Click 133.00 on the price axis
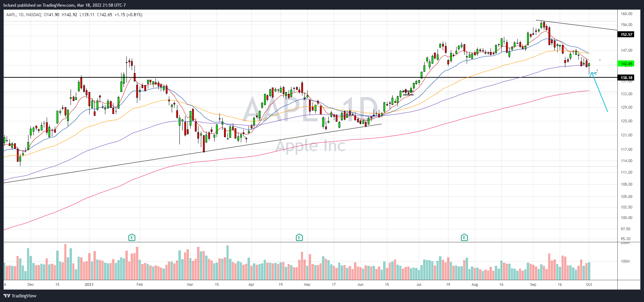The height and width of the screenshot is (302, 644). click(x=626, y=94)
